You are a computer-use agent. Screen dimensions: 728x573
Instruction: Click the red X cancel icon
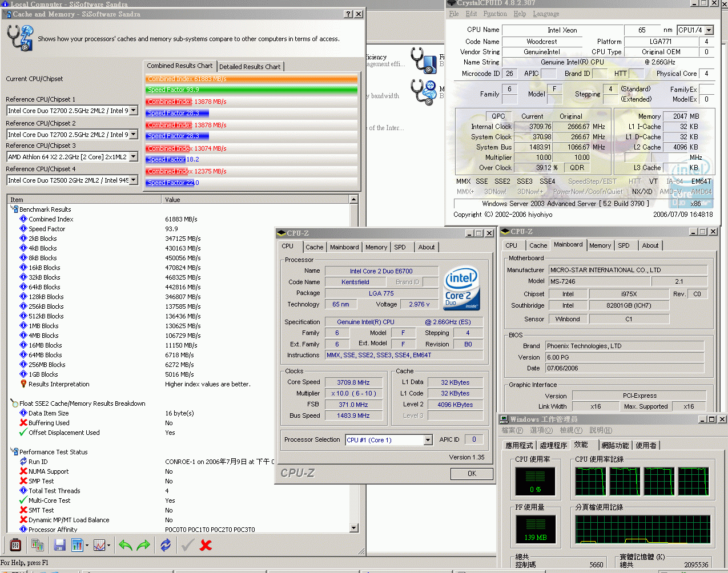pyautogui.click(x=206, y=545)
